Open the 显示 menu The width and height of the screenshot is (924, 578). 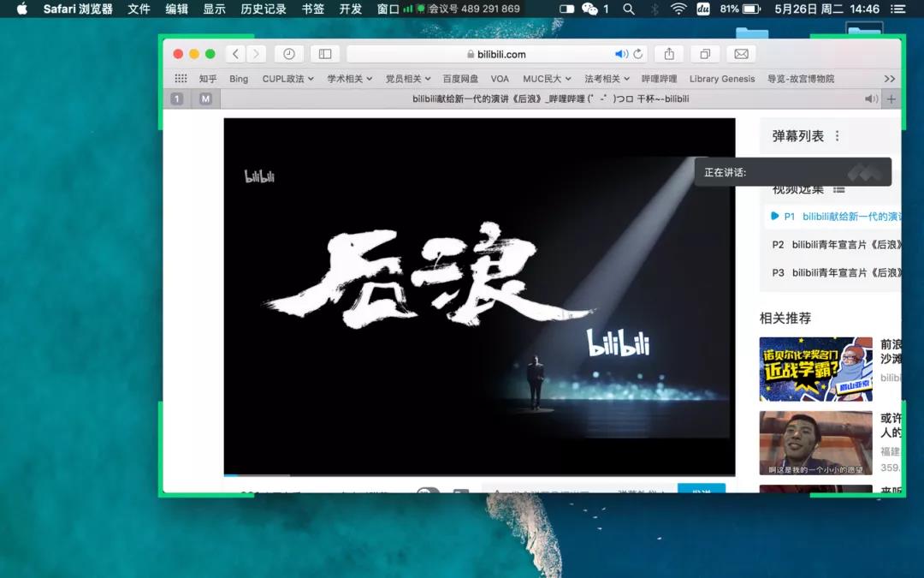[215, 9]
